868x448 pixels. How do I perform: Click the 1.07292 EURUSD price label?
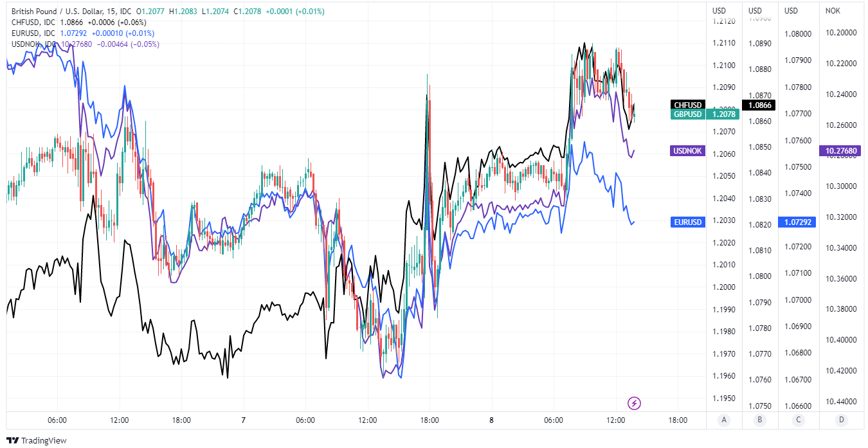[x=797, y=222]
